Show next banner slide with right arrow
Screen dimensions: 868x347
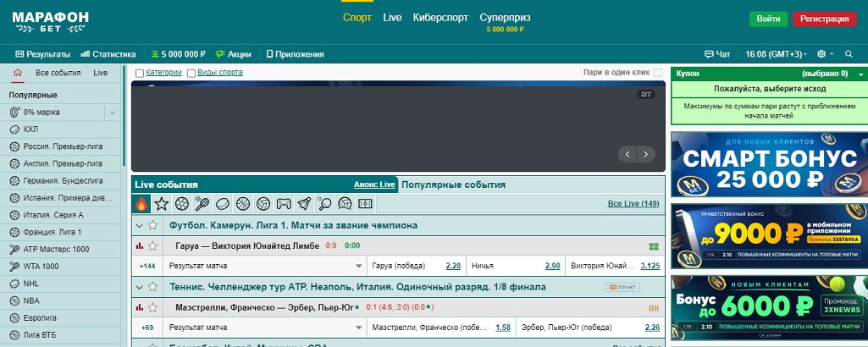[x=646, y=154]
